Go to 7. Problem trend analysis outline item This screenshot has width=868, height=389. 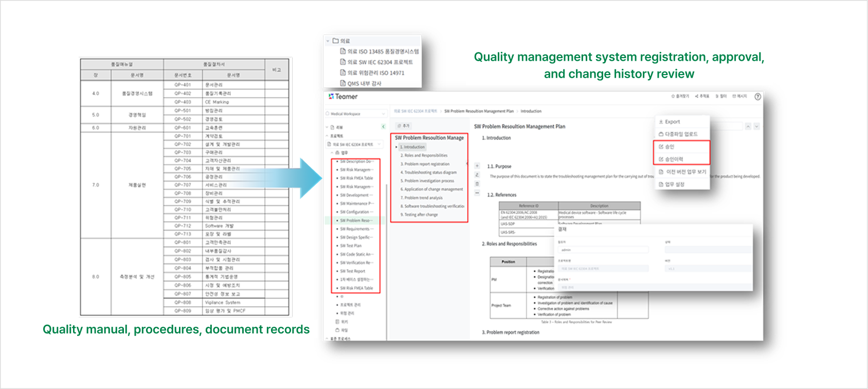(x=422, y=198)
